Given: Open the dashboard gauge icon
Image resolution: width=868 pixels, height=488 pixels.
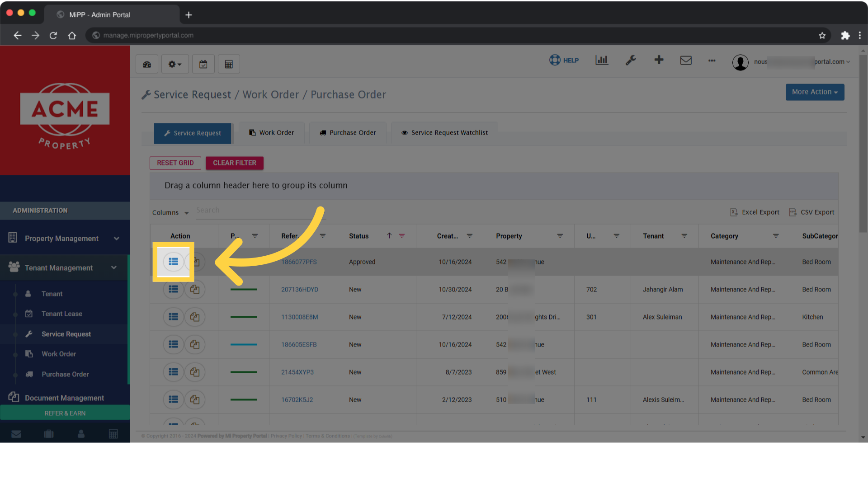Looking at the screenshot, I should tap(146, 64).
